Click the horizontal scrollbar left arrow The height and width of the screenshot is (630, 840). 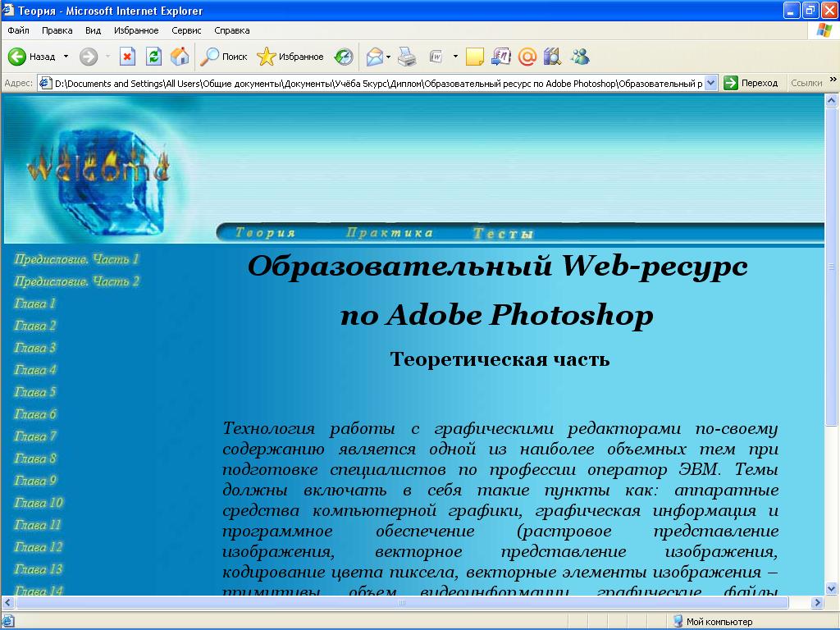coord(7,603)
